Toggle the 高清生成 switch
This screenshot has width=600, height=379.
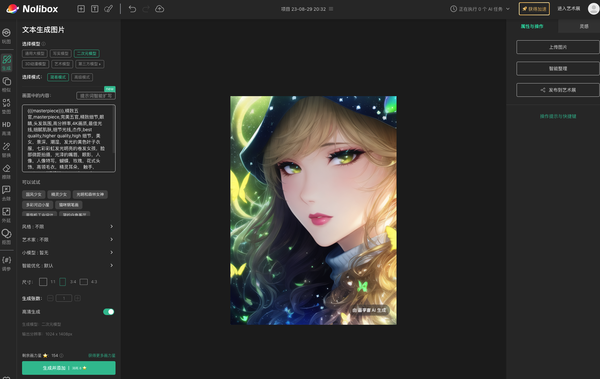click(x=109, y=312)
